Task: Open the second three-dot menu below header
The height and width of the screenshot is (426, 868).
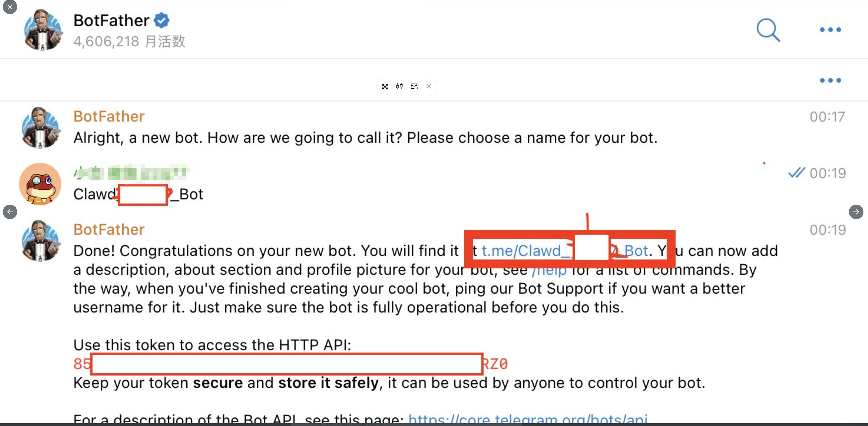Action: [x=830, y=80]
